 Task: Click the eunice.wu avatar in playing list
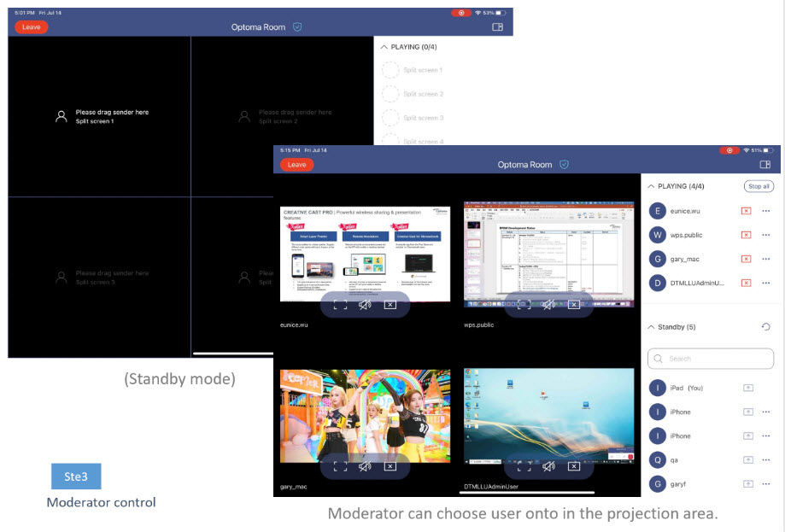pyautogui.click(x=658, y=211)
